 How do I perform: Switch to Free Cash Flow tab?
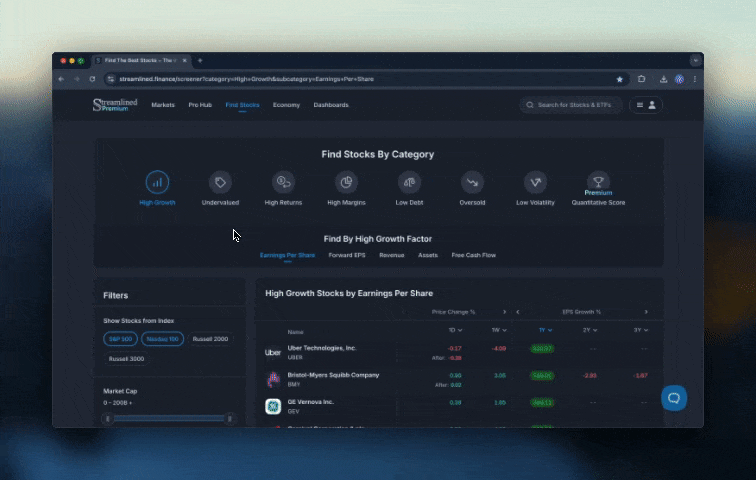click(x=473, y=255)
